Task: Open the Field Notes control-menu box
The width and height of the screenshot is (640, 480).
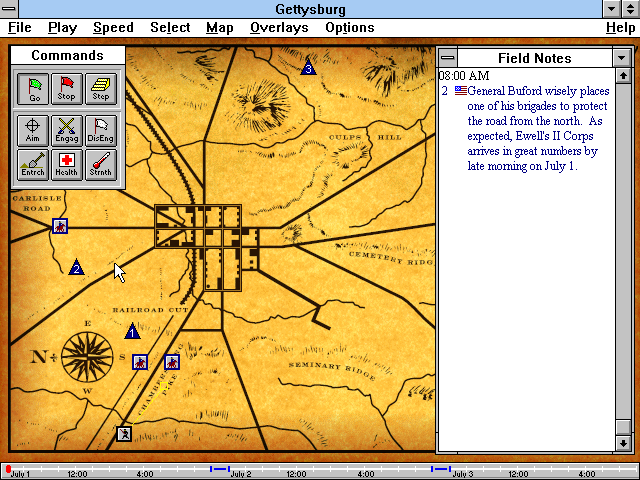Action: [x=448, y=58]
